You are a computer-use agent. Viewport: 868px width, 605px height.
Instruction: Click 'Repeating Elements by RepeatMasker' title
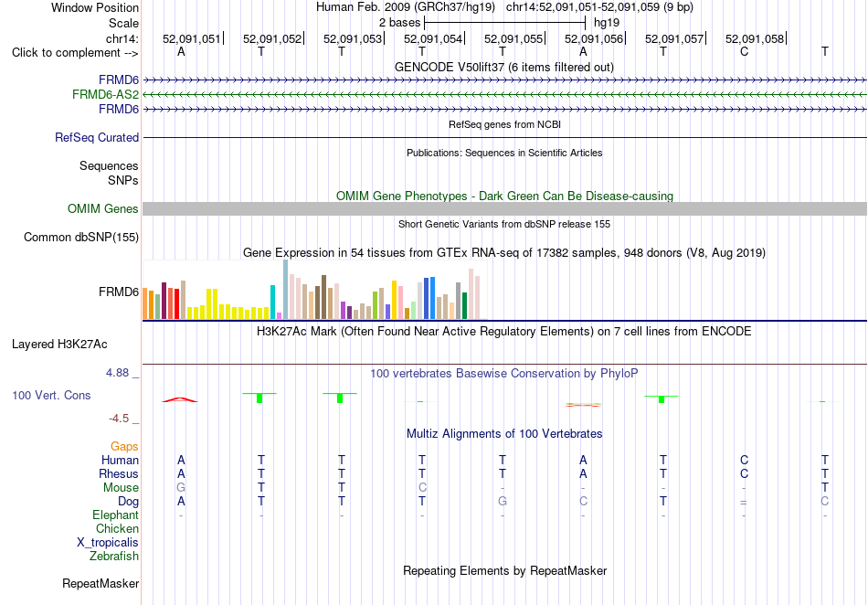click(x=504, y=570)
